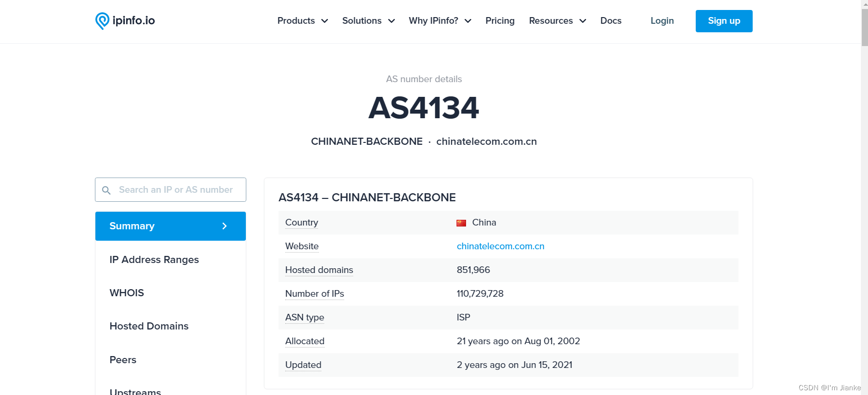This screenshot has width=868, height=395.
Task: Select IP Address Ranges in sidebar
Action: click(154, 260)
